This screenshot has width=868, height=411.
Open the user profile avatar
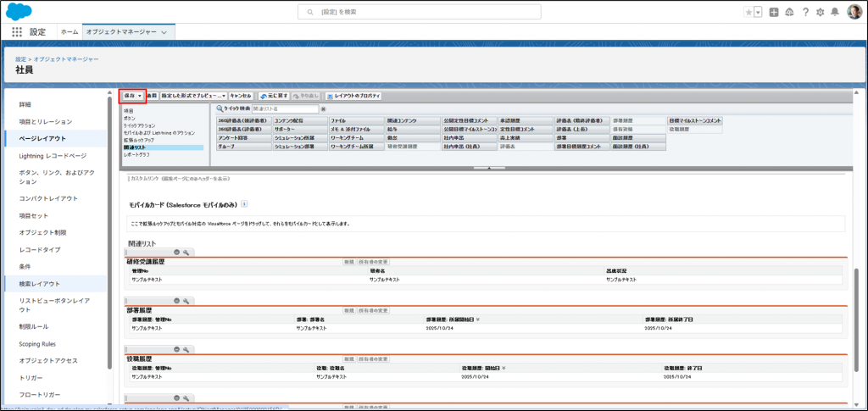tap(854, 12)
